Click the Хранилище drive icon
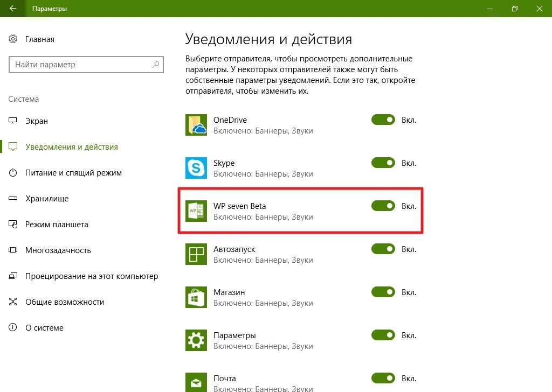Image resolution: width=552 pixels, height=392 pixels. pos(13,198)
